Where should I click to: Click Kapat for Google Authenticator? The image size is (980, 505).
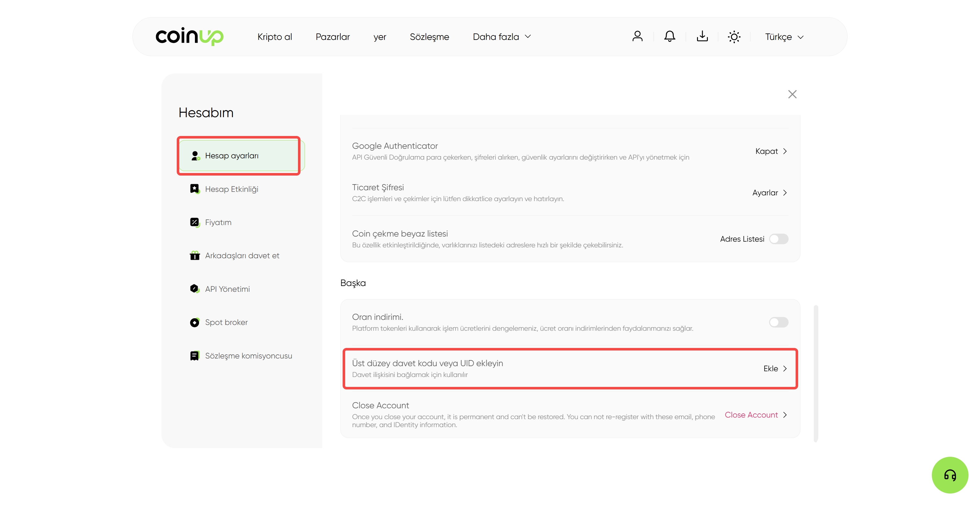[x=766, y=151]
